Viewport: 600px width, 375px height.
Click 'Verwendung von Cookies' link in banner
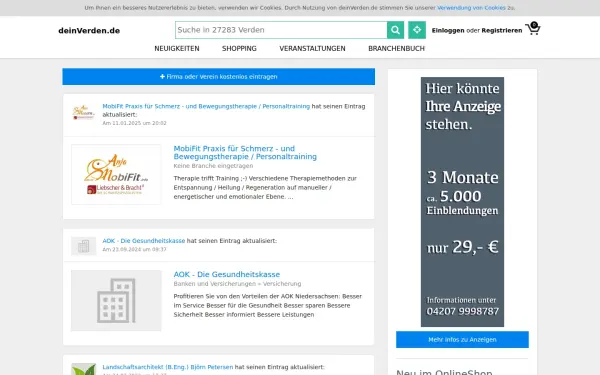point(471,8)
